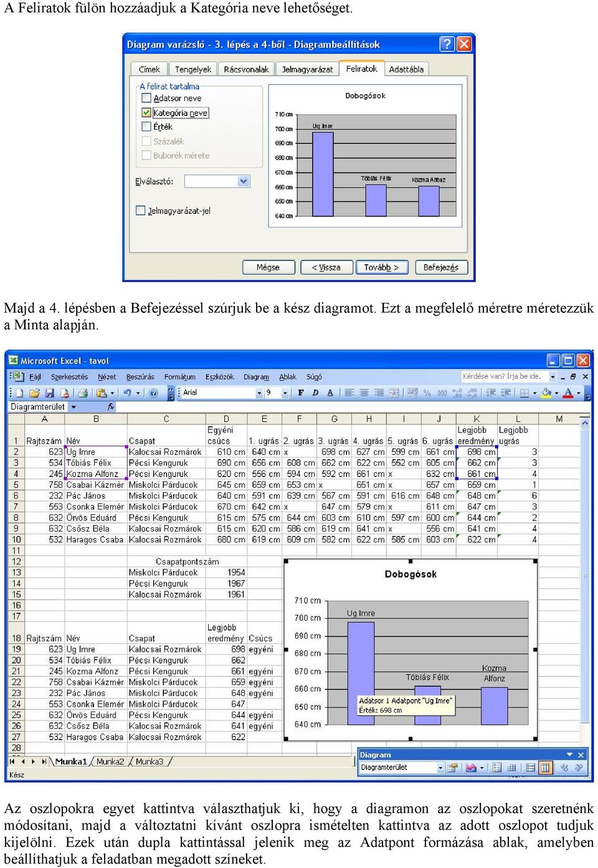598x868 pixels.
Task: Check the Adatsor neve checkbox
Action: pos(146,98)
